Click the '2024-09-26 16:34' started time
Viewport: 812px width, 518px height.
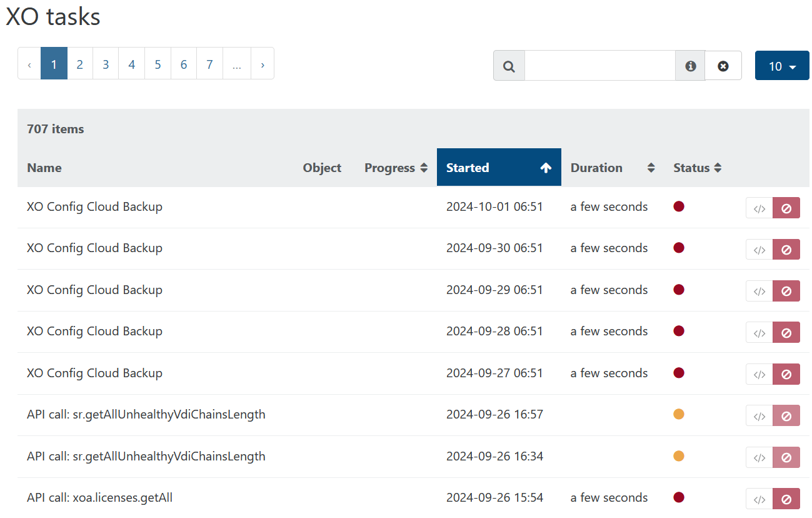[494, 455]
